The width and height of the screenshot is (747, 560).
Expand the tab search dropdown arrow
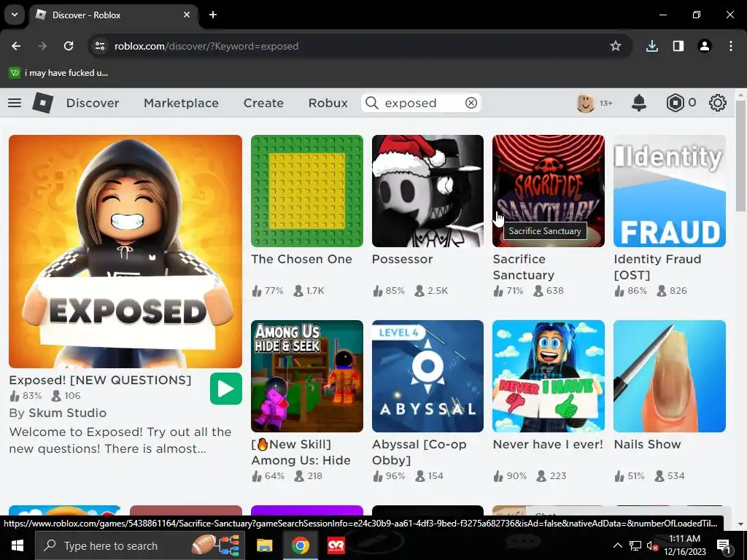(15, 15)
